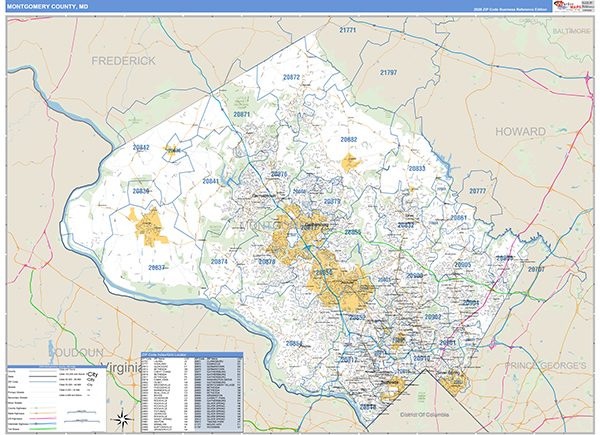Select ZIP code 20874 label
This screenshot has width=600, height=435.
click(219, 262)
